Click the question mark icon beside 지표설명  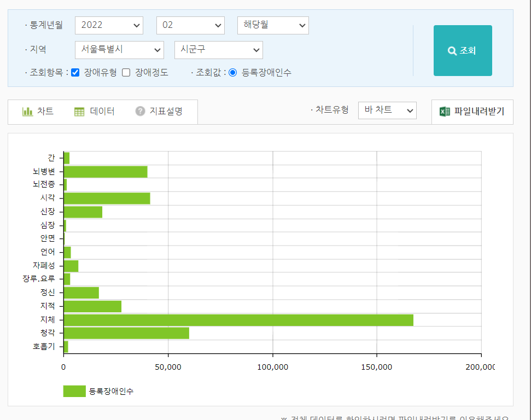[x=140, y=112]
